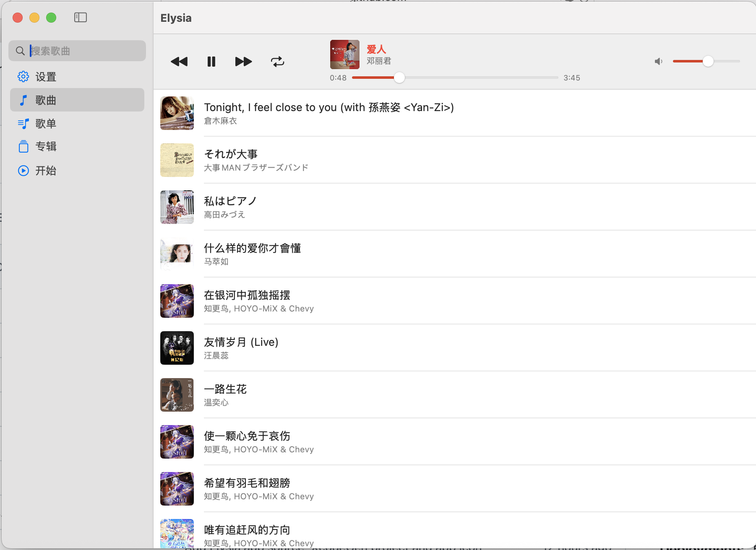
Task: Skip to the previous track
Action: [179, 62]
